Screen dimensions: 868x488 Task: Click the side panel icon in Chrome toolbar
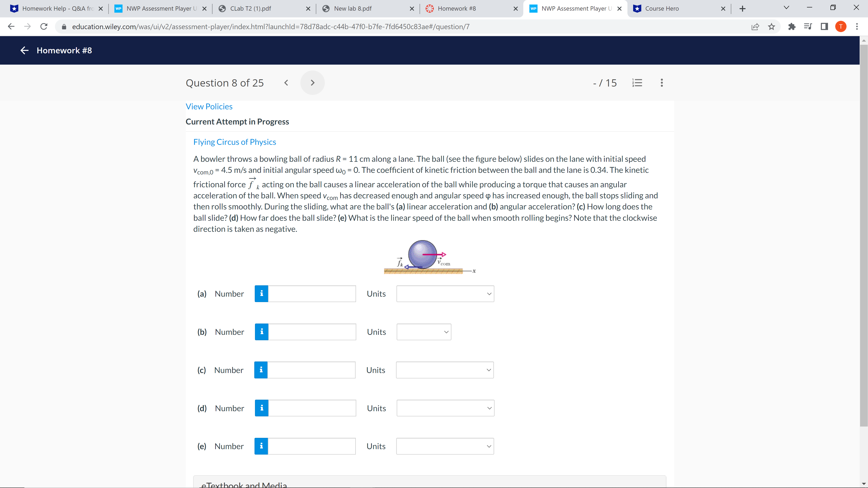point(824,27)
